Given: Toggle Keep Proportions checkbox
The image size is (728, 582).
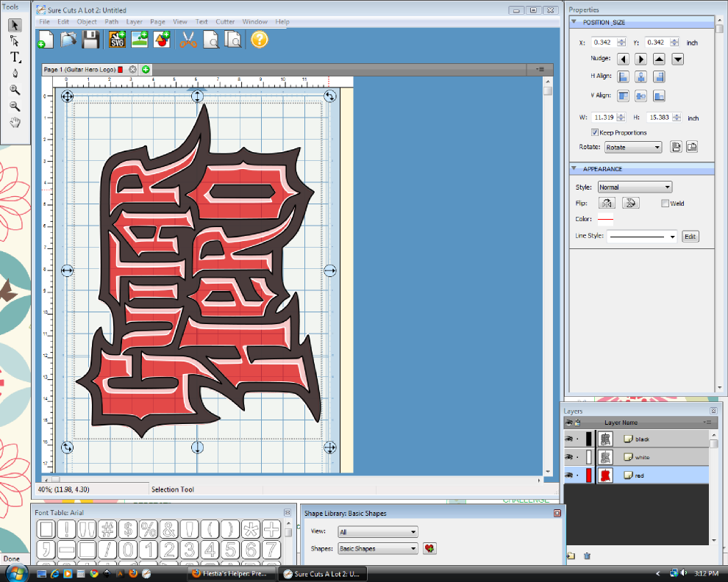Looking at the screenshot, I should click(x=595, y=132).
